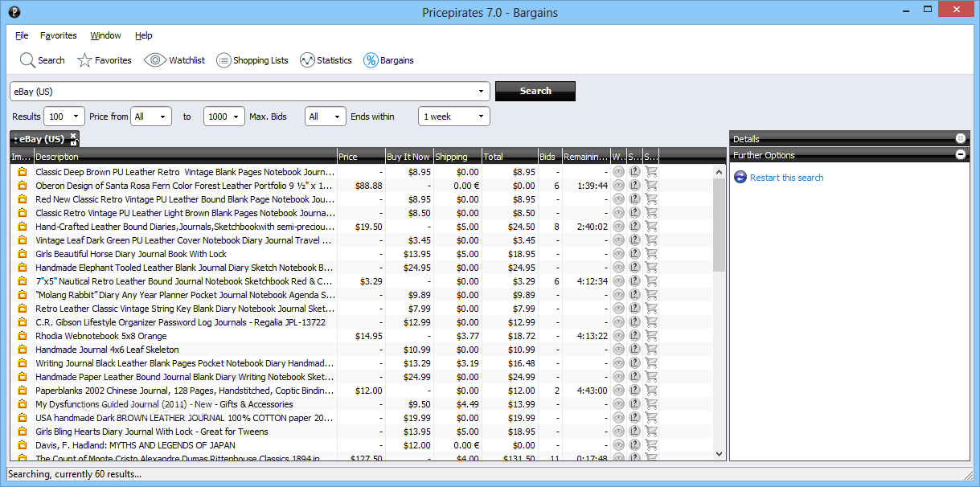Open the price 'to' dropdown showing 1000
The height and width of the screenshot is (487, 980).
click(224, 117)
